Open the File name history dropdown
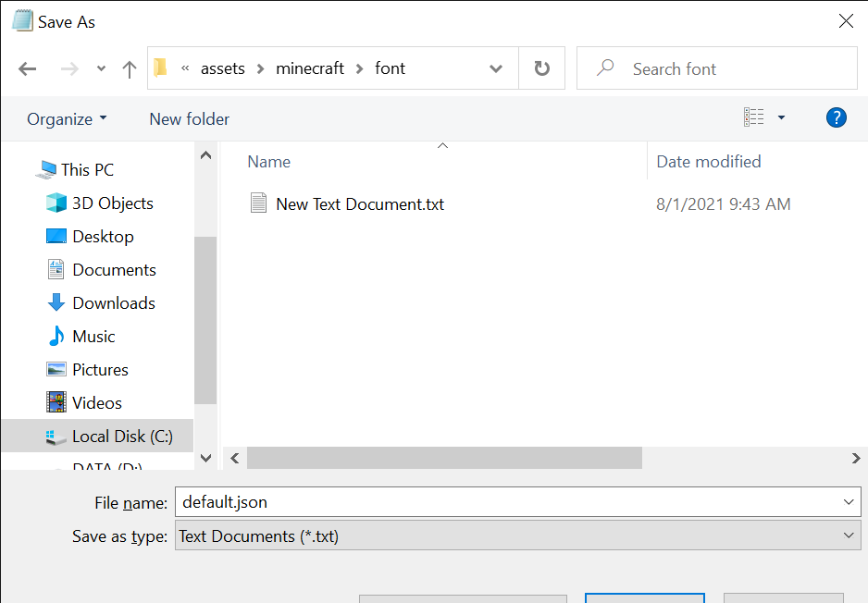 click(x=849, y=502)
